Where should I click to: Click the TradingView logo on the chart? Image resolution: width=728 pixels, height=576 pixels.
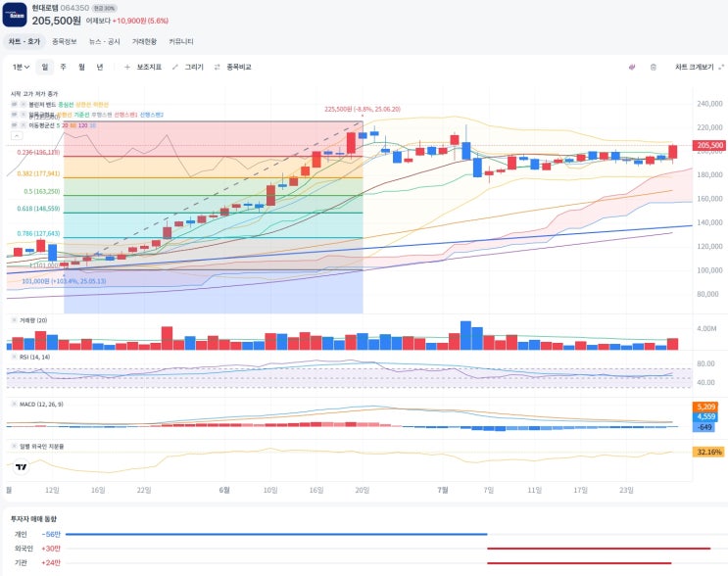tap(21, 467)
